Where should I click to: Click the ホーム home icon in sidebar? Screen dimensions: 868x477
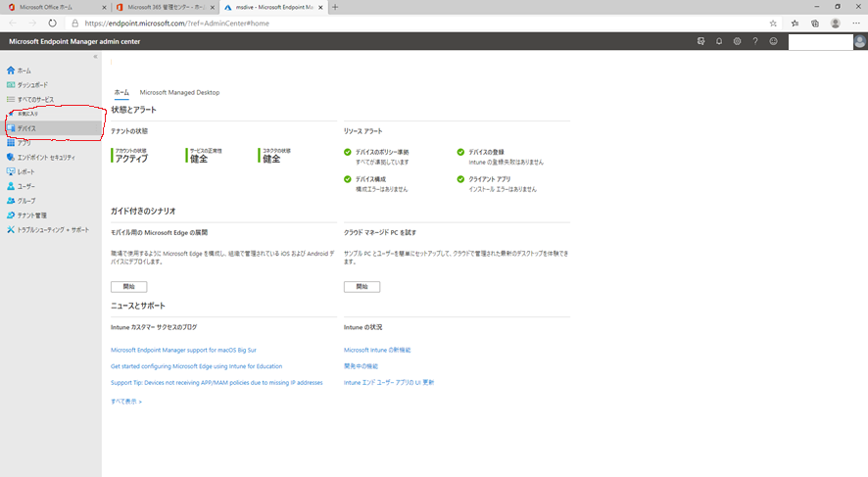[x=11, y=71]
